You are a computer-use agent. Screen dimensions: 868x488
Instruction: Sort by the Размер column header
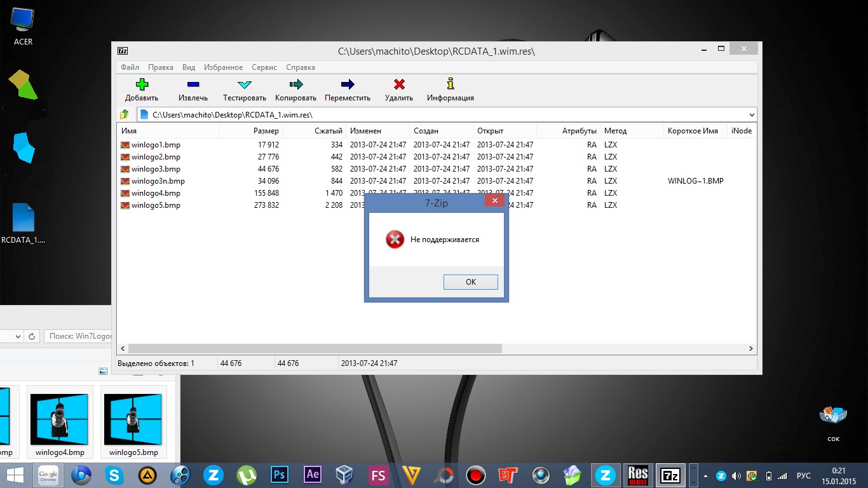click(x=250, y=131)
